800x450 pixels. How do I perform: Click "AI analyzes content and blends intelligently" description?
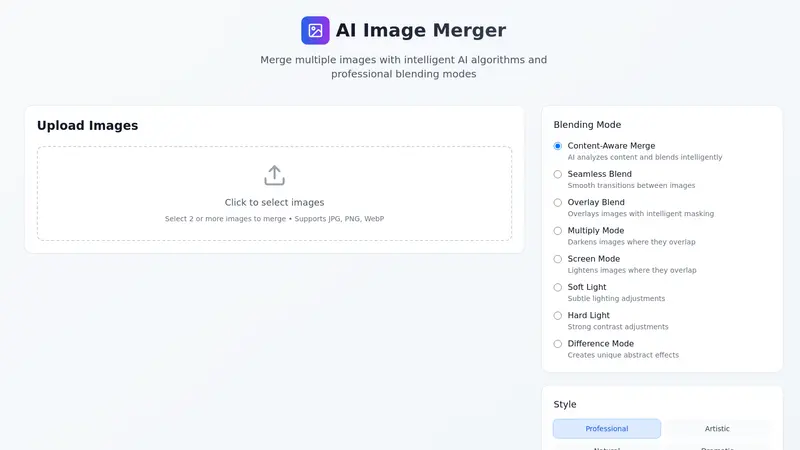[644, 157]
